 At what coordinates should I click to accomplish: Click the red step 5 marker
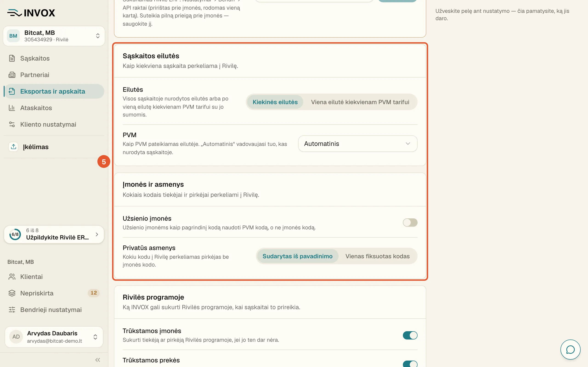104,162
